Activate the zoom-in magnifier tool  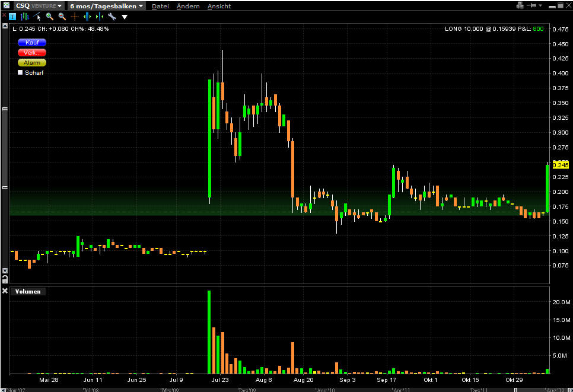[49, 17]
